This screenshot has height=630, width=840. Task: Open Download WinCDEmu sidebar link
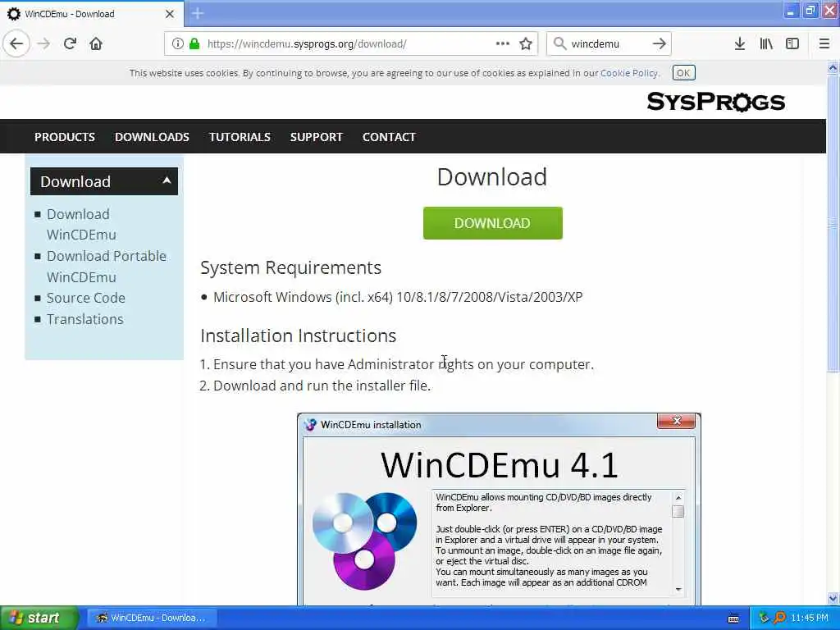click(x=81, y=225)
